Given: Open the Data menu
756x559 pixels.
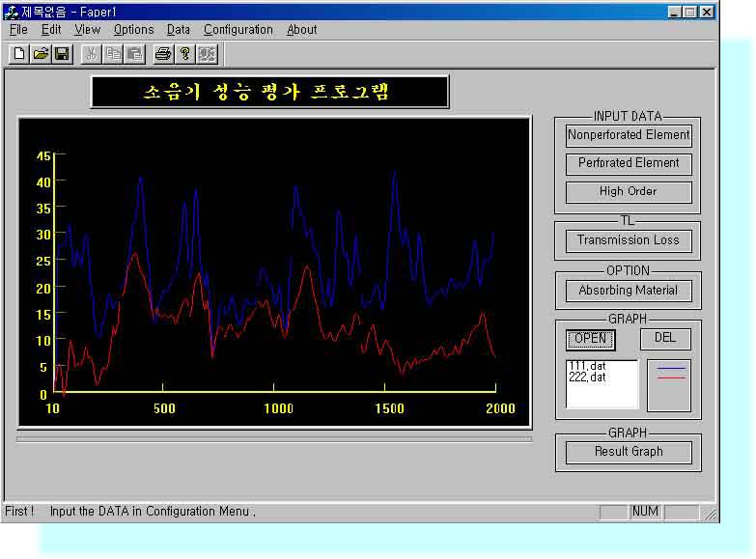Looking at the screenshot, I should [179, 30].
